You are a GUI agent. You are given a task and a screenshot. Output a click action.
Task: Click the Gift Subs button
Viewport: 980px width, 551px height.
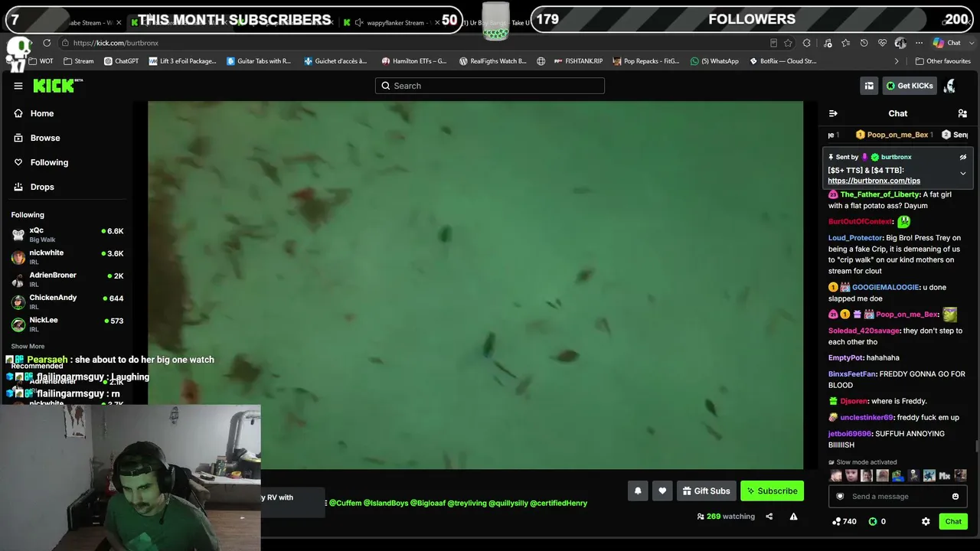point(706,491)
